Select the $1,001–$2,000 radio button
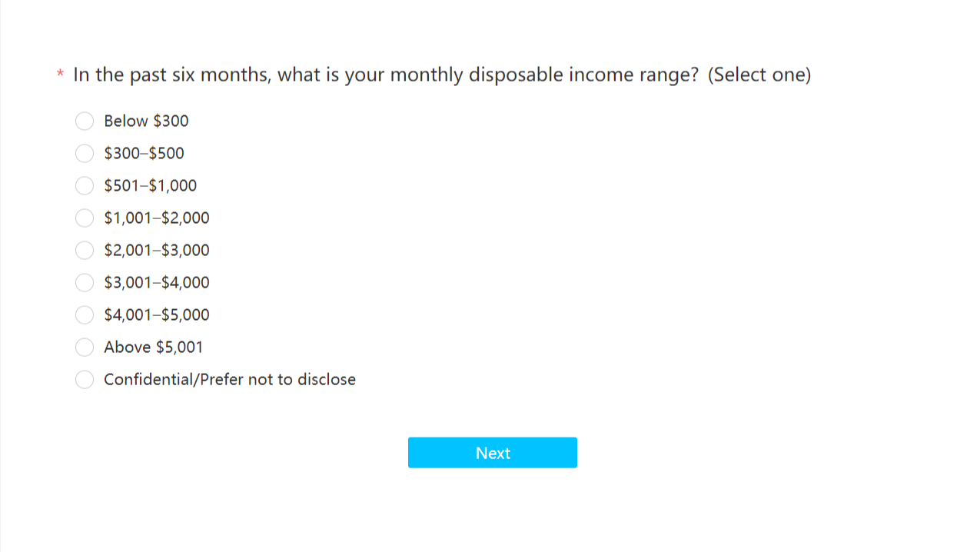The height and width of the screenshot is (552, 980). pyautogui.click(x=85, y=218)
